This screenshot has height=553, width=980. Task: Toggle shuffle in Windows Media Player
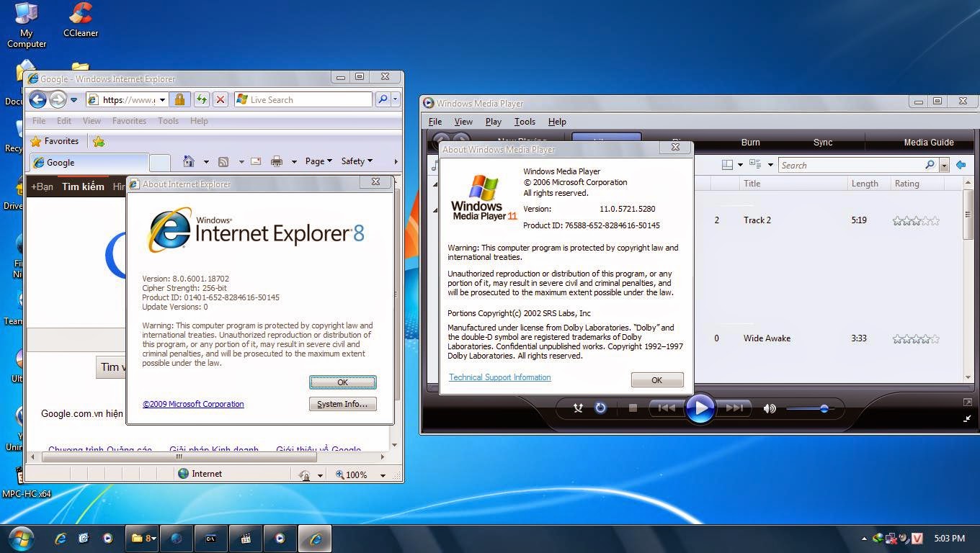(577, 408)
